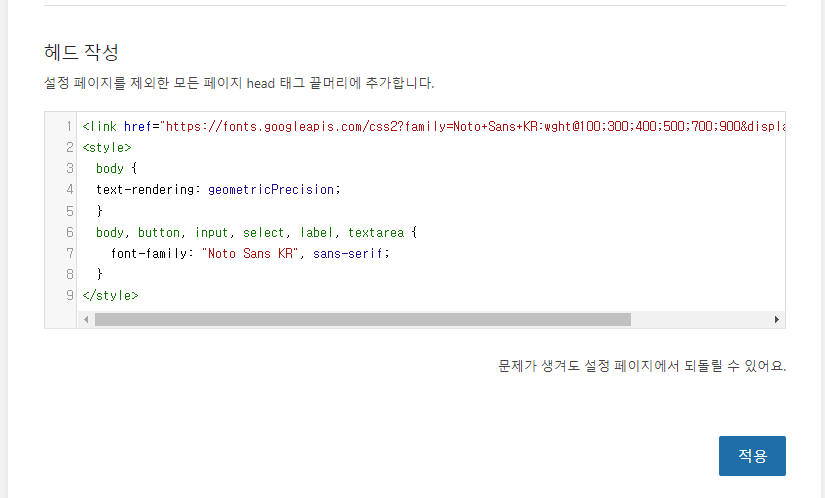Image resolution: width=825 pixels, height=498 pixels.
Task: Place cursor on the closing </style> tag
Action: pos(110,295)
